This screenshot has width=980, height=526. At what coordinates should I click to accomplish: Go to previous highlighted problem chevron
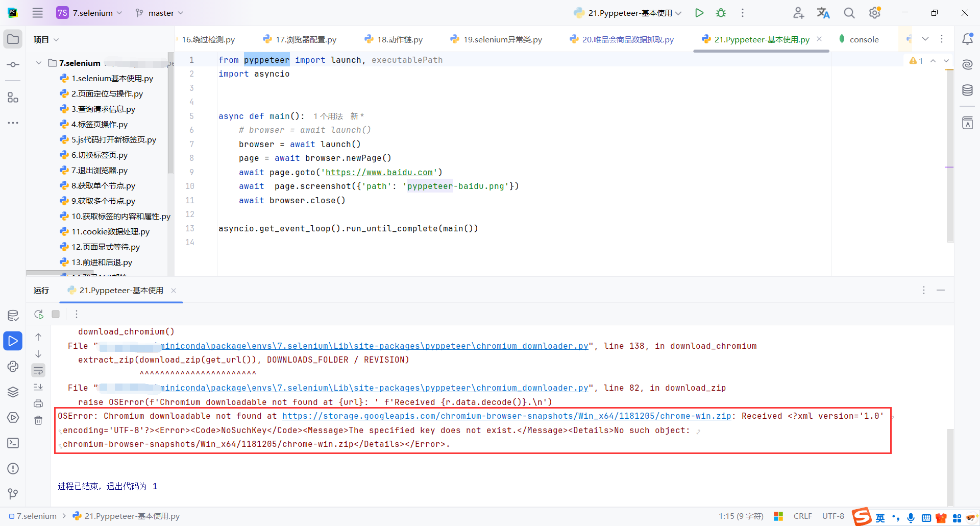tap(933, 61)
